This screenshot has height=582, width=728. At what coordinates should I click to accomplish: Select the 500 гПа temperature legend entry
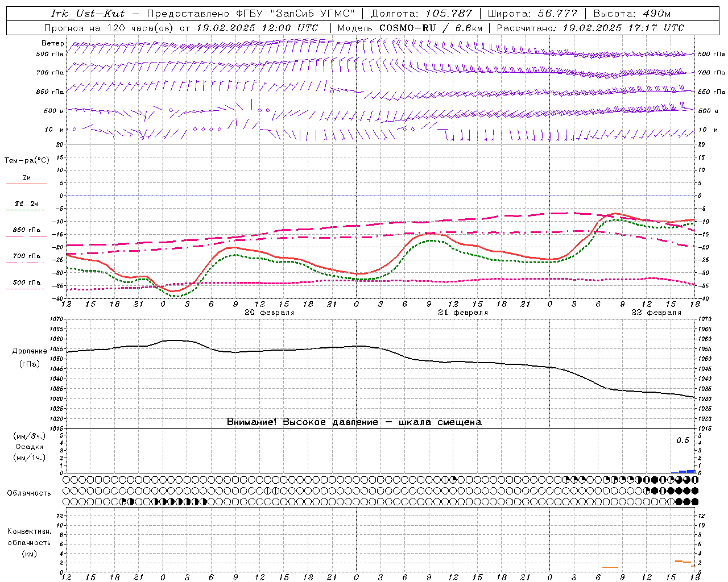click(26, 282)
